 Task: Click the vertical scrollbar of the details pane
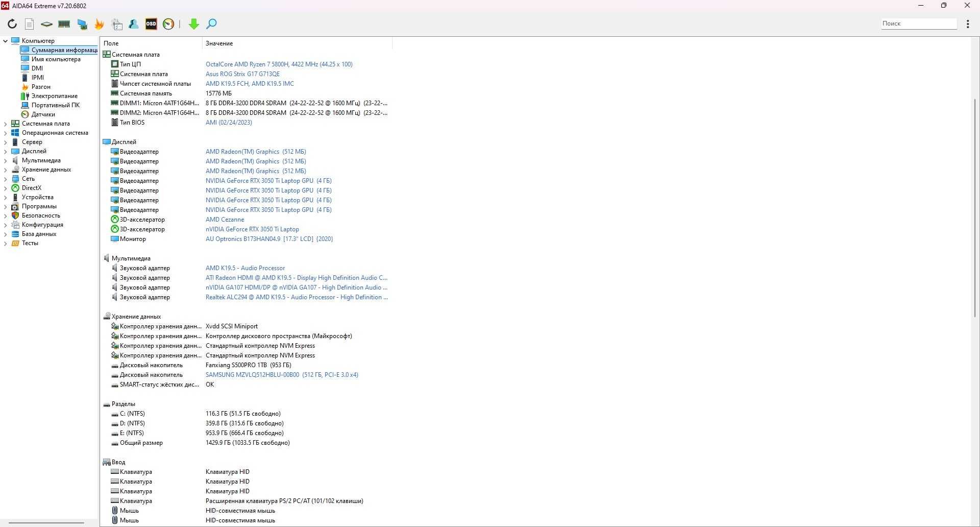point(975,207)
